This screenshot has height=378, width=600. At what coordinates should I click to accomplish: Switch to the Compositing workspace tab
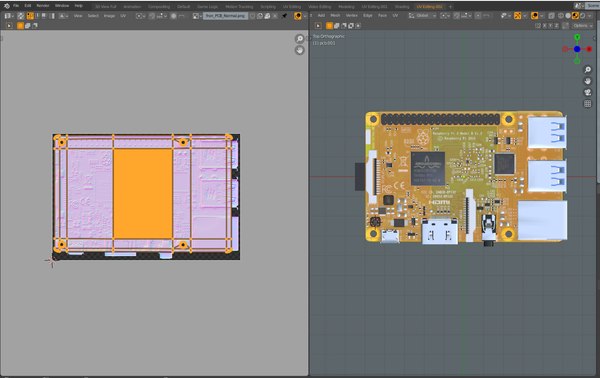pyautogui.click(x=159, y=7)
